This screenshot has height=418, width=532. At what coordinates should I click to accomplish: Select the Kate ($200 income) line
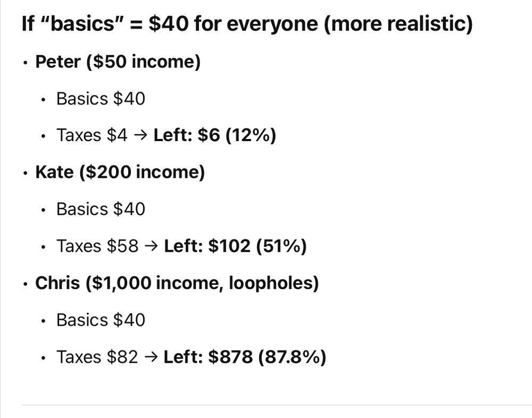120,172
